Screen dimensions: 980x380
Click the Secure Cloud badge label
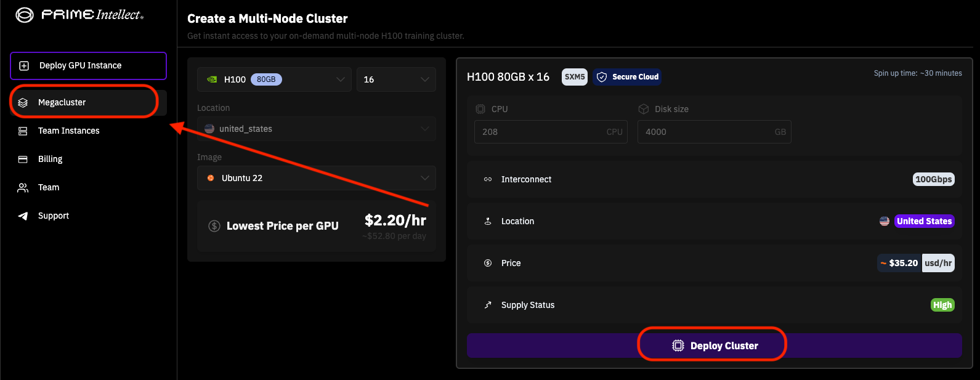(635, 77)
